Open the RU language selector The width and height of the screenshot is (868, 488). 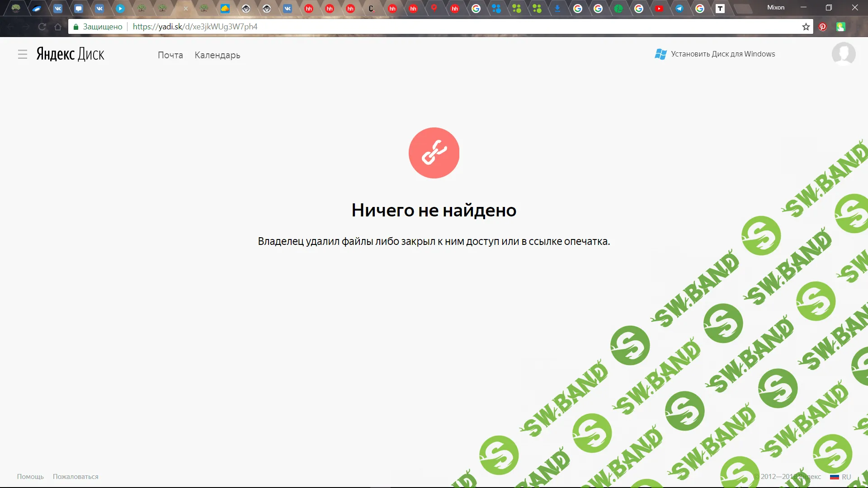point(841,477)
